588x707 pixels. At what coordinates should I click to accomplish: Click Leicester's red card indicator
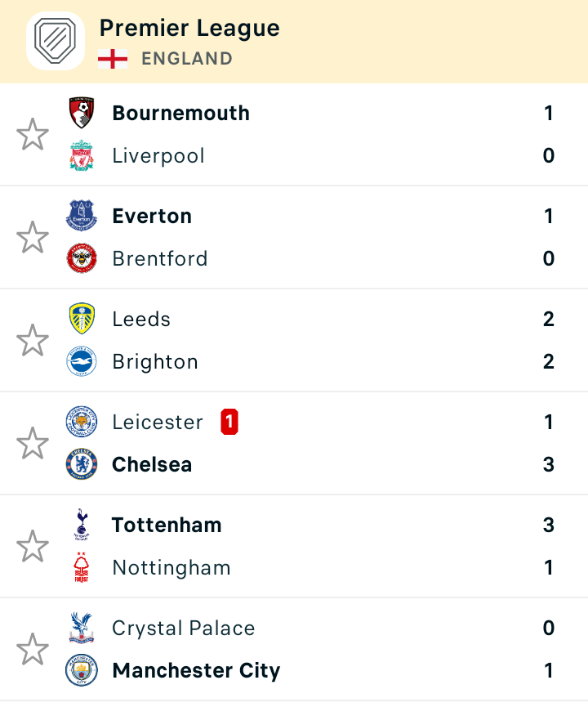(x=229, y=422)
